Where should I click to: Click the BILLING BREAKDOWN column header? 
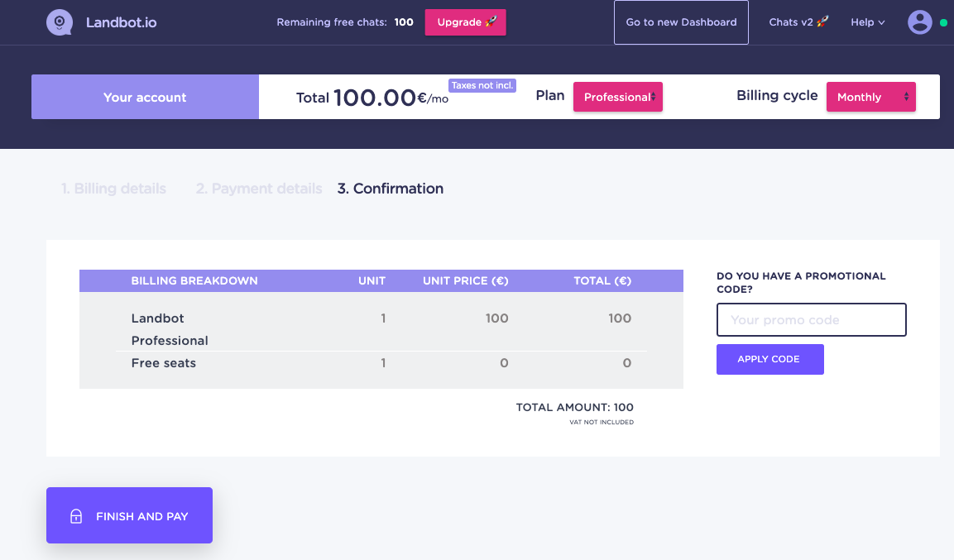pyautogui.click(x=194, y=281)
